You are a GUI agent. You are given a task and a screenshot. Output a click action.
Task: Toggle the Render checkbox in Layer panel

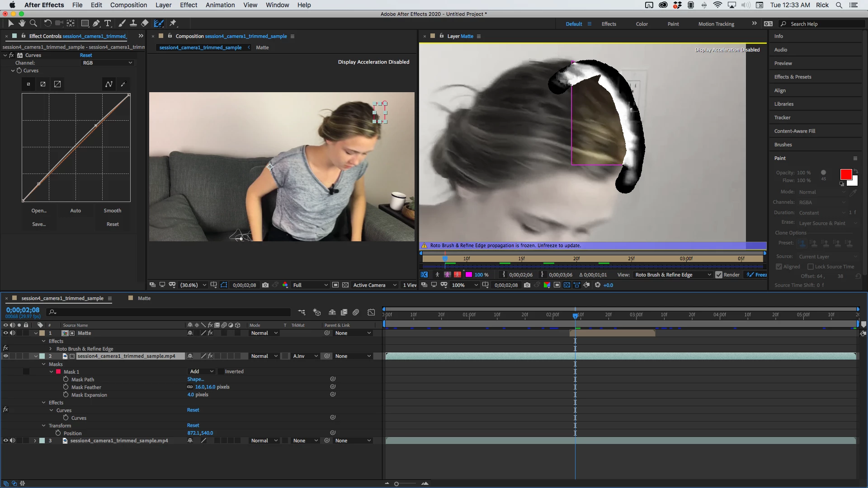718,275
